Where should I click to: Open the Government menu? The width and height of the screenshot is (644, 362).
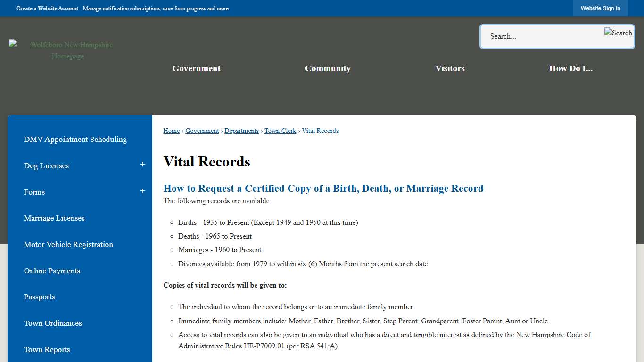click(196, 68)
